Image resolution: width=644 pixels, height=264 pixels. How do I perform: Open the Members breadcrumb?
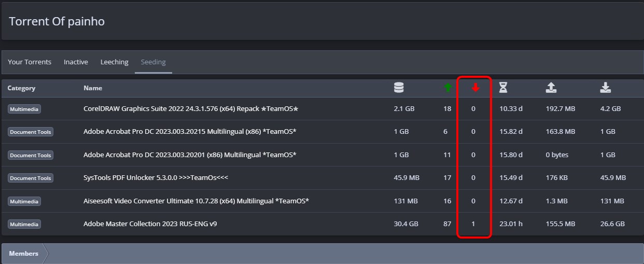click(x=24, y=254)
